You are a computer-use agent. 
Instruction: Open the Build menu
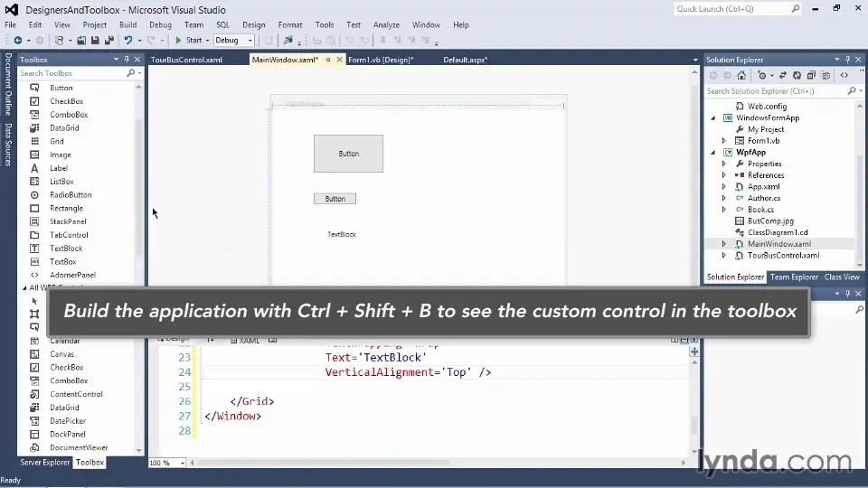tap(127, 25)
